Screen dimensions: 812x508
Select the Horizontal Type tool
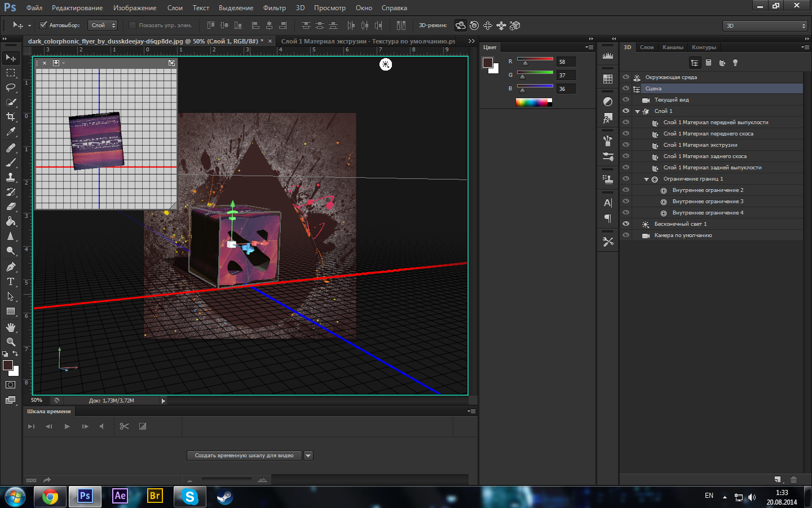[x=11, y=282]
